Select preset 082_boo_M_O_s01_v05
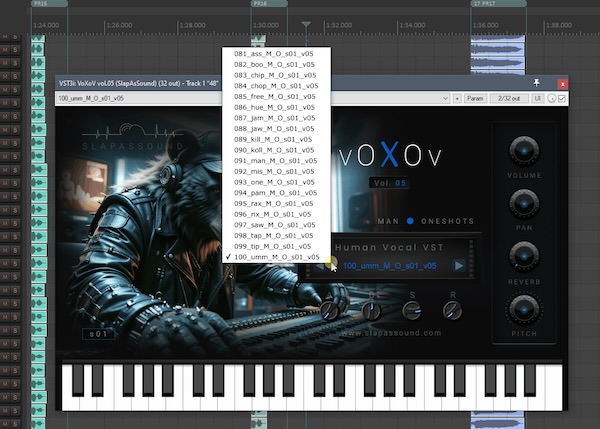Screen dimensions: 600x429 tap(276, 65)
